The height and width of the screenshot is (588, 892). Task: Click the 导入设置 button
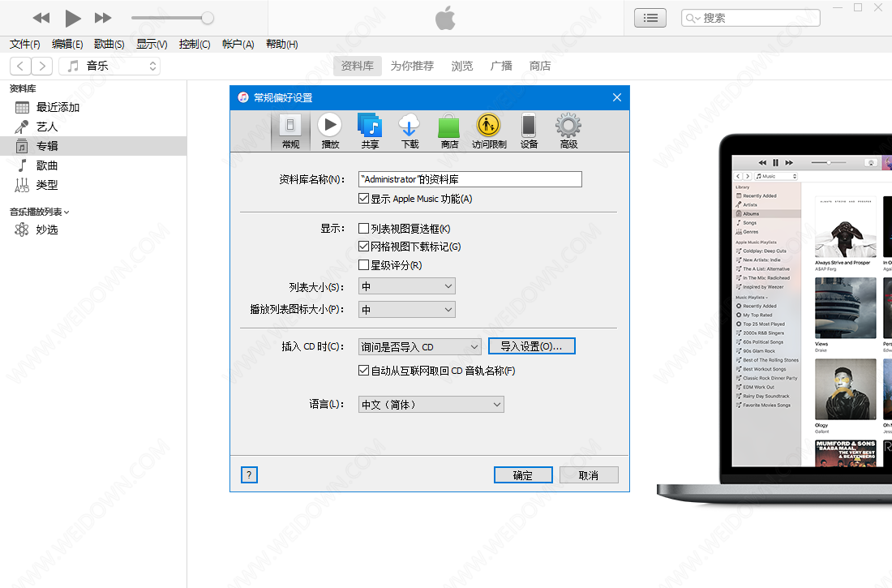(x=532, y=346)
